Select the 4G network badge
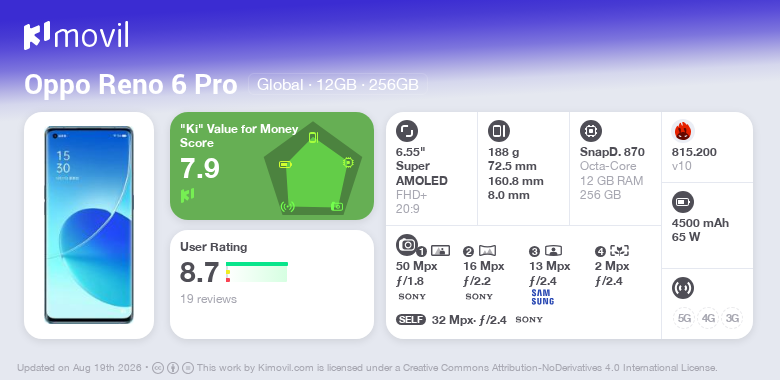 [x=708, y=318]
